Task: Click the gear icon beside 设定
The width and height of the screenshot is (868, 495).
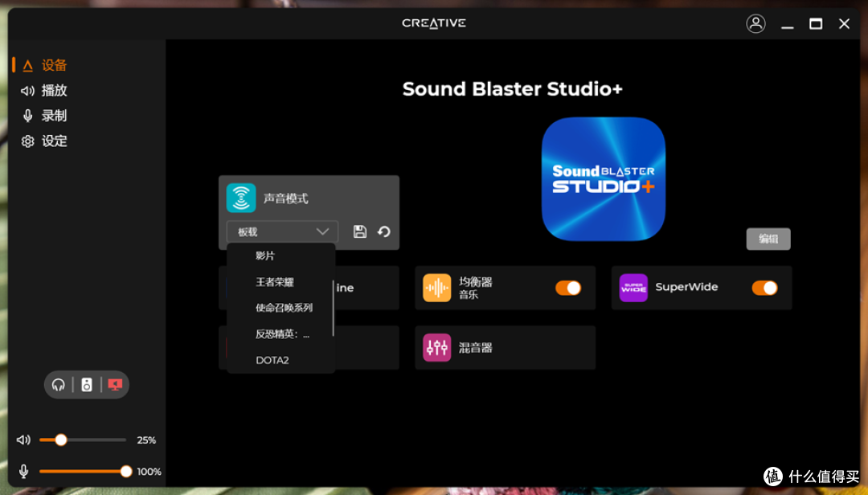Action: pyautogui.click(x=27, y=141)
